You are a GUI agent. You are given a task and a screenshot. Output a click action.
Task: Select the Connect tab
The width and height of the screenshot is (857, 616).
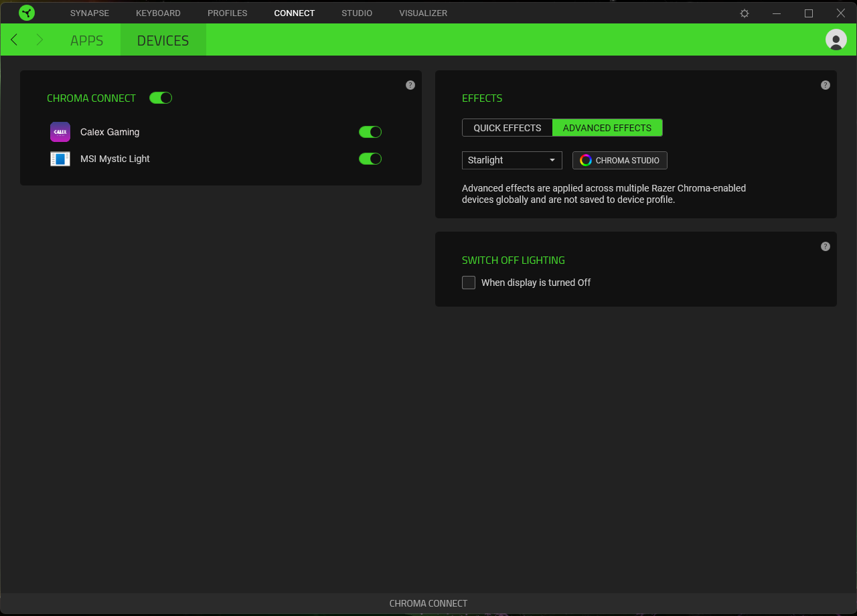click(x=295, y=13)
